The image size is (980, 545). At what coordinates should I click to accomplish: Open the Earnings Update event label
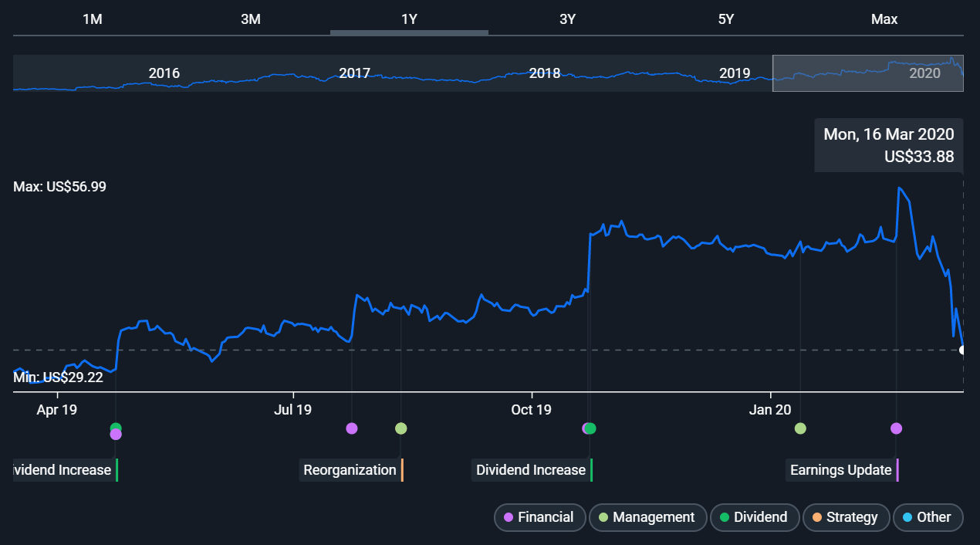(843, 470)
